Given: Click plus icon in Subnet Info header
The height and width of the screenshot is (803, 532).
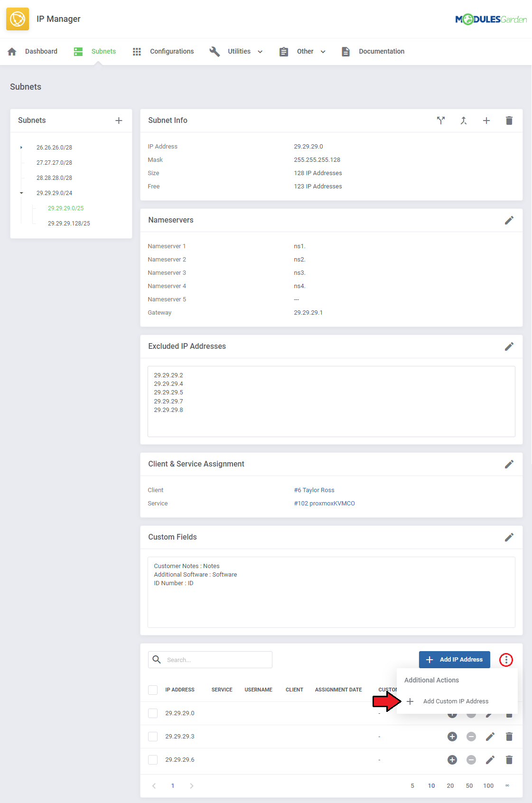Looking at the screenshot, I should [486, 121].
